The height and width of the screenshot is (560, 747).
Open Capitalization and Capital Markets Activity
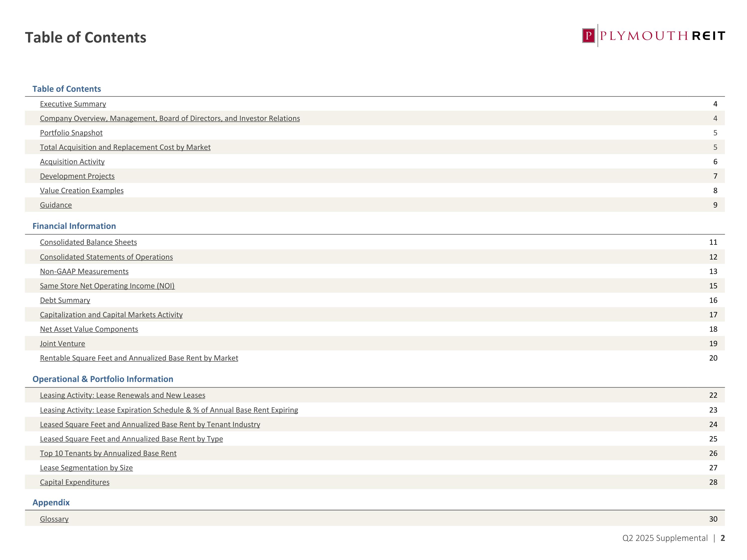click(111, 315)
